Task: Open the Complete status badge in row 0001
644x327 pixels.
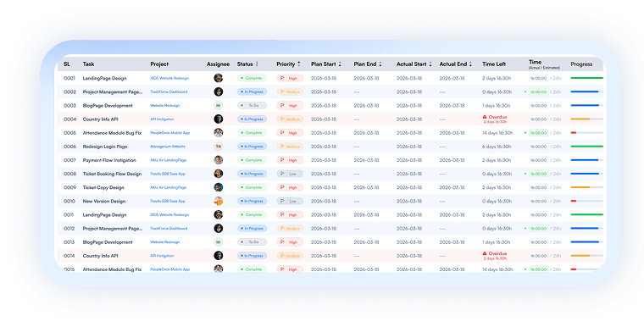Action: (252, 78)
